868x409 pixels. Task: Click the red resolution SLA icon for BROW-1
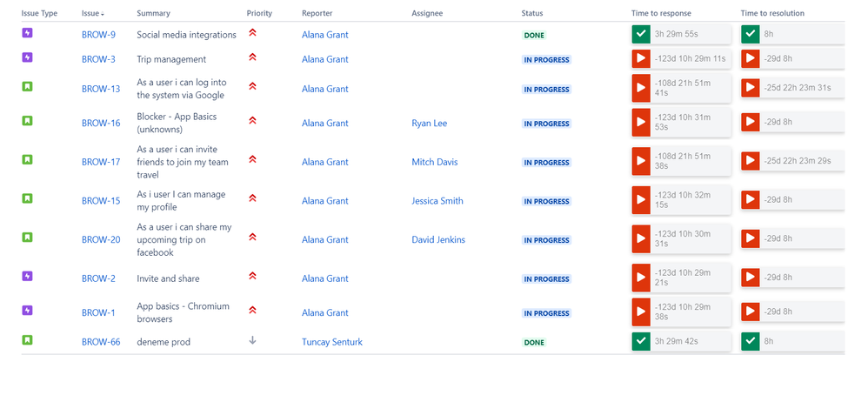point(750,312)
